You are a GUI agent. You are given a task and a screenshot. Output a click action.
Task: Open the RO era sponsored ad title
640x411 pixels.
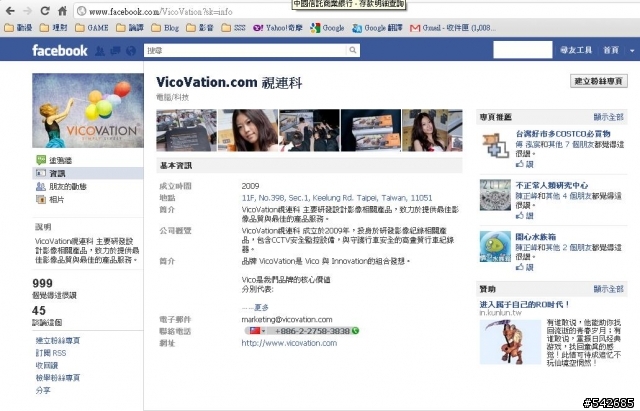524,304
